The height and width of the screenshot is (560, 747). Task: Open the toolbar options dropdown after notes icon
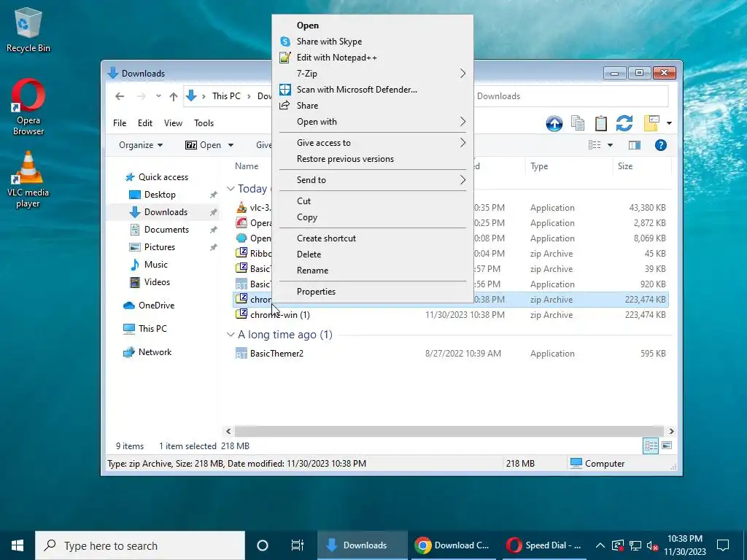[x=670, y=123]
